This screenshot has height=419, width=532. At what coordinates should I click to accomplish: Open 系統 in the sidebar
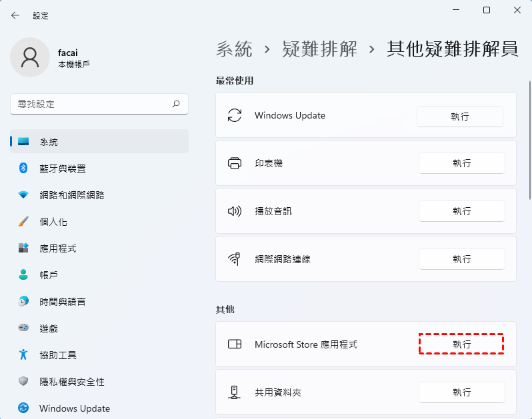99,141
